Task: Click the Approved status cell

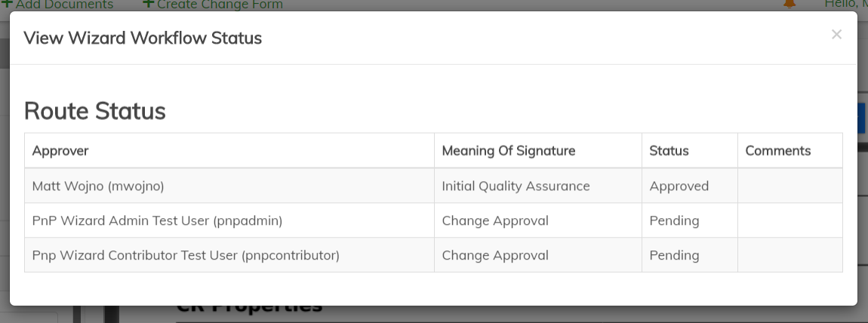Action: point(679,186)
